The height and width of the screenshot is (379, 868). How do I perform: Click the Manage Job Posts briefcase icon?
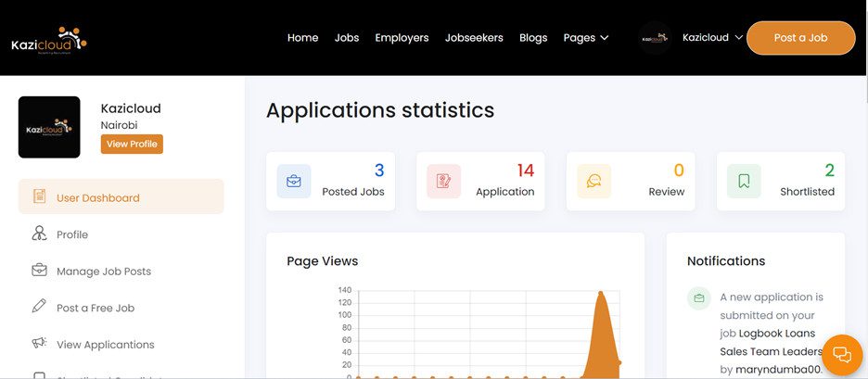[39, 270]
